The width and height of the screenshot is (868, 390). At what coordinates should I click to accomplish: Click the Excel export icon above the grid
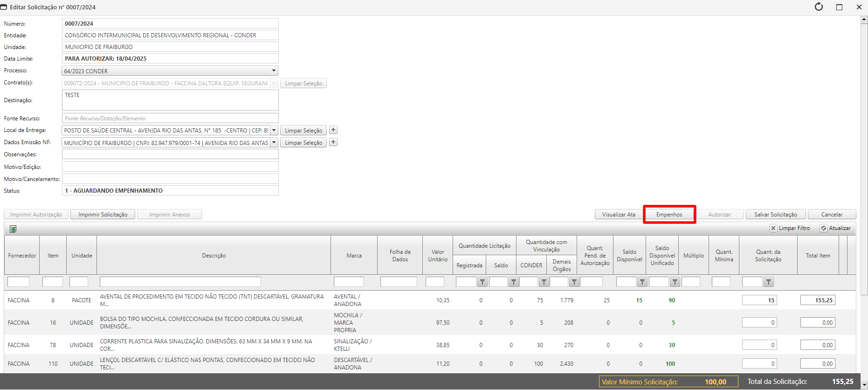click(13, 229)
